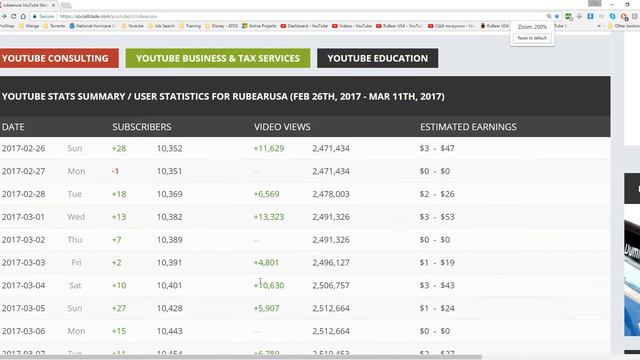
Task: Click earnings $1 - $19
Action: coord(437,262)
